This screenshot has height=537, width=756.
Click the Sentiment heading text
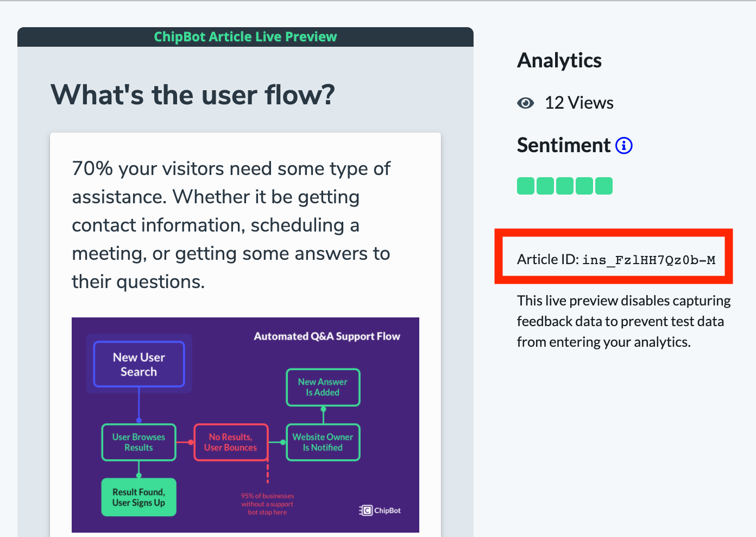point(564,146)
